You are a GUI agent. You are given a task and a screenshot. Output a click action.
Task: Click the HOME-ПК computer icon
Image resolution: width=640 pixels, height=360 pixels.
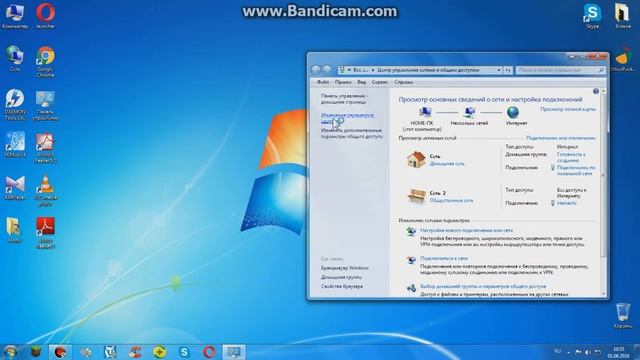tap(425, 112)
